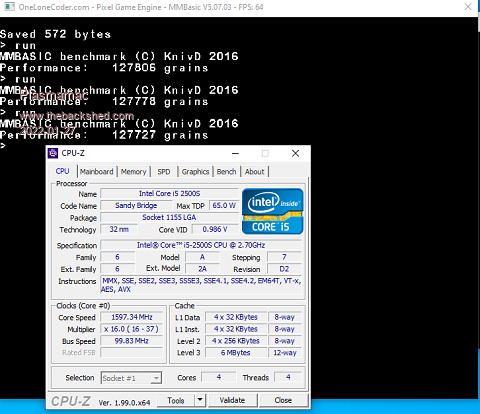The width and height of the screenshot is (480, 414).
Task: Close the Pixel Game Engine window
Action: (x=468, y=7)
